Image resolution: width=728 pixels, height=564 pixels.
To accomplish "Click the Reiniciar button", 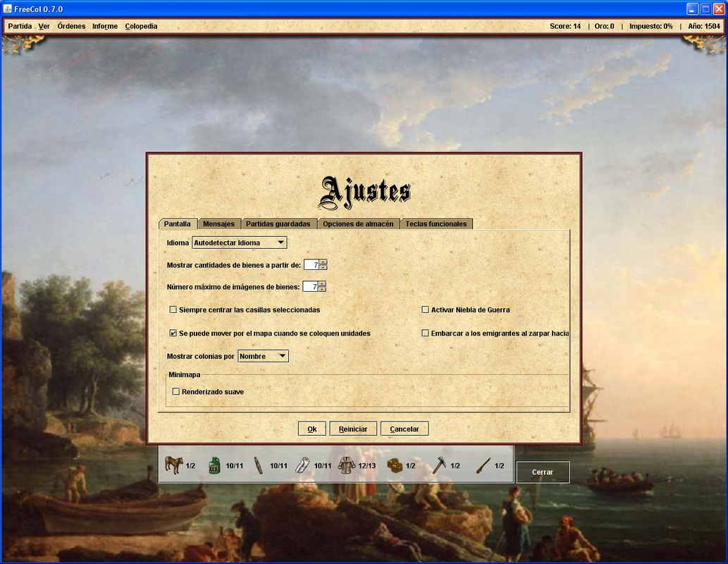I will (x=353, y=429).
